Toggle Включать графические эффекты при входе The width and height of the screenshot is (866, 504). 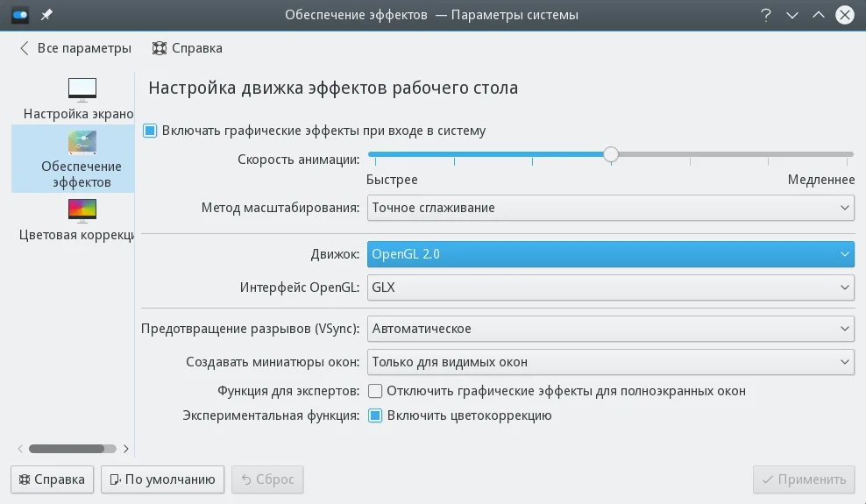coord(150,131)
